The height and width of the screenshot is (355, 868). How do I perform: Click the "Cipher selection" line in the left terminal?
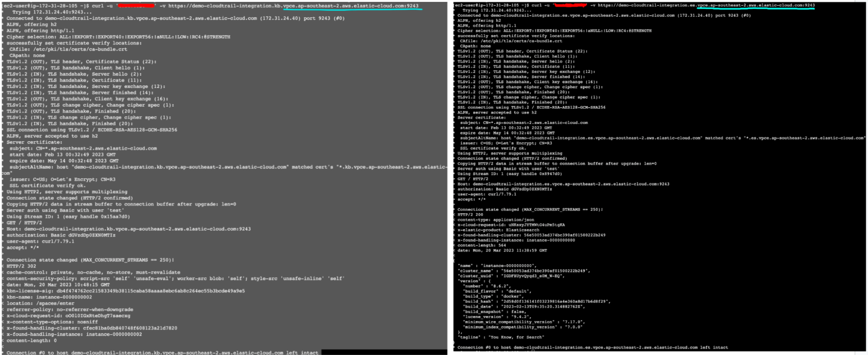118,37
